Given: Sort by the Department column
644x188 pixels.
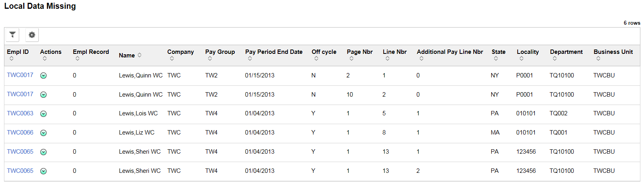Looking at the screenshot, I should pos(555,59).
